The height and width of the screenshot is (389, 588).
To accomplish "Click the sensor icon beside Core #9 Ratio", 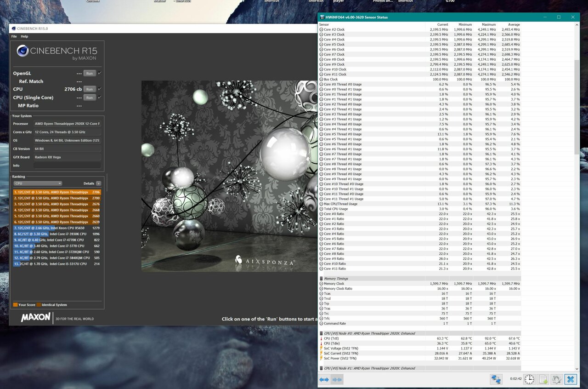I will click(321, 258).
